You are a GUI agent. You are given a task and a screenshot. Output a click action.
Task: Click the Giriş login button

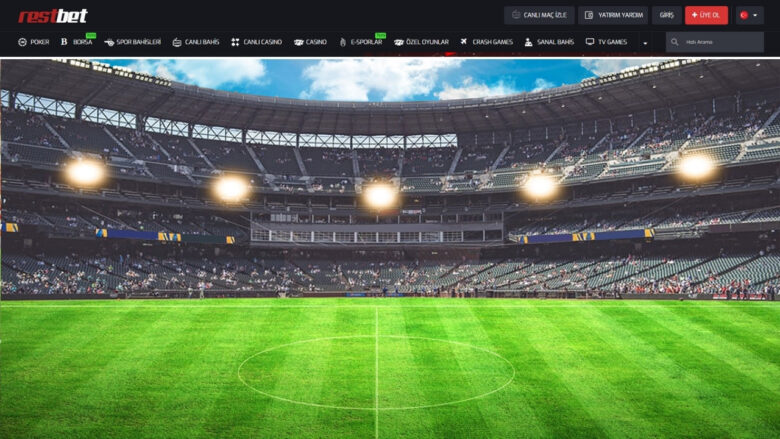[667, 15]
